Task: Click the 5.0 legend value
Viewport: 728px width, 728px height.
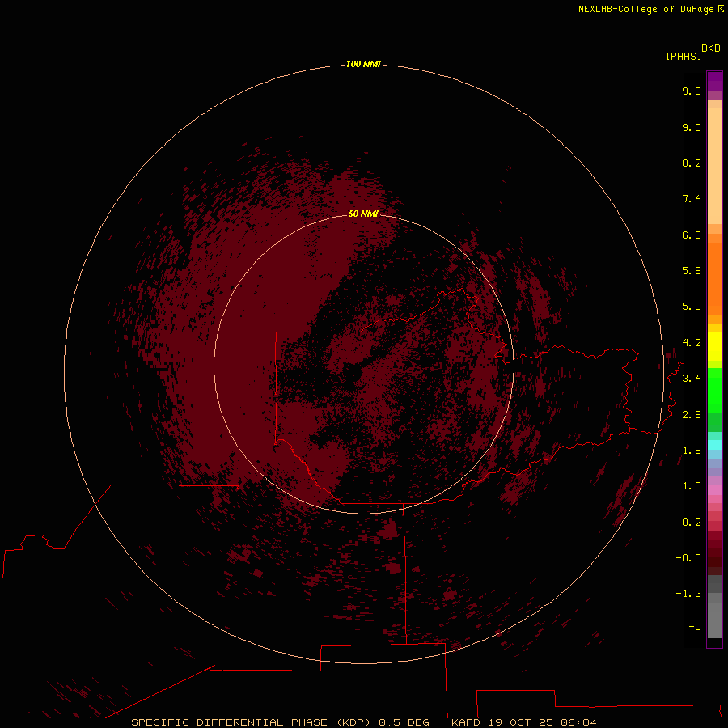Action: (692, 307)
